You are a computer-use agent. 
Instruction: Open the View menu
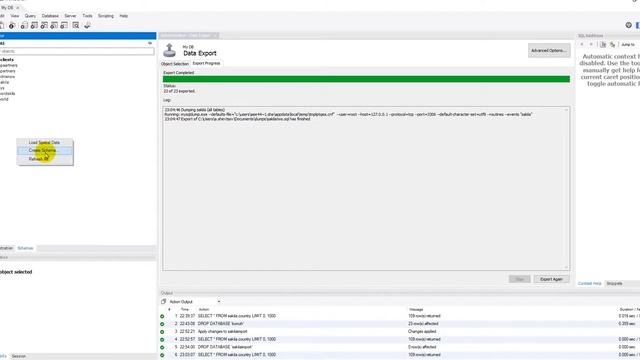pyautogui.click(x=15, y=16)
